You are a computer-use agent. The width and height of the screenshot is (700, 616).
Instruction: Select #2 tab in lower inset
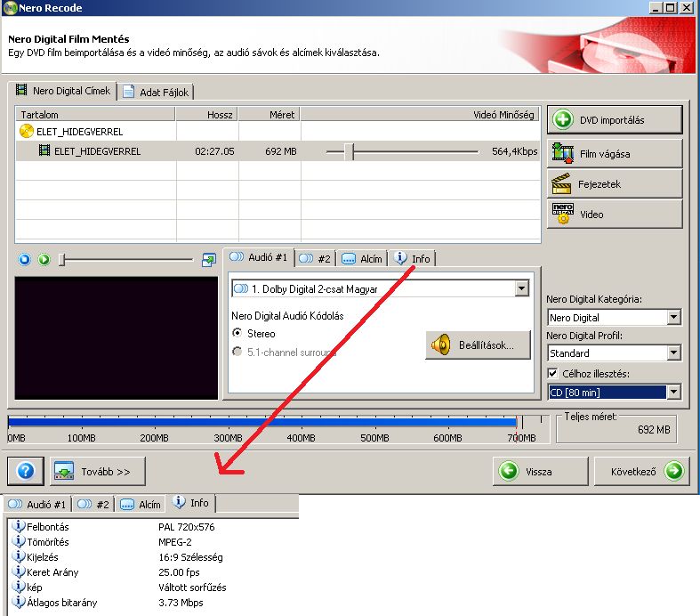pos(93,505)
